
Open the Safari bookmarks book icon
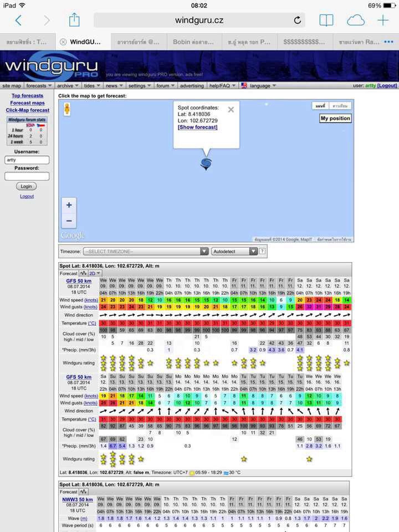coord(326,21)
